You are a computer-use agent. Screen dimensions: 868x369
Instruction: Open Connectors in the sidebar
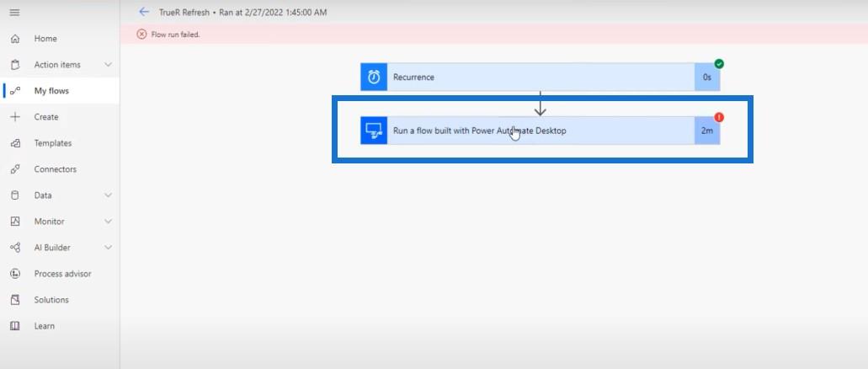(x=60, y=169)
